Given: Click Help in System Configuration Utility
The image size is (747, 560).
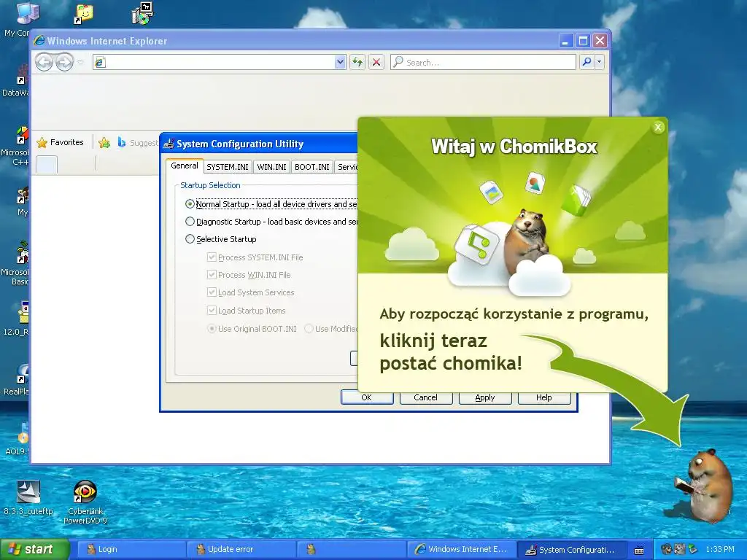Looking at the screenshot, I should [544, 397].
